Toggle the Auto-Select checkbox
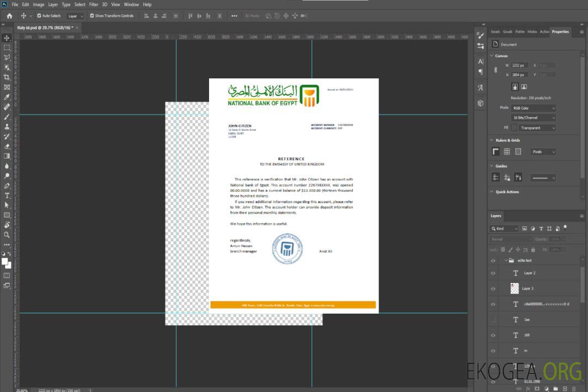The image size is (588, 392). (39, 16)
